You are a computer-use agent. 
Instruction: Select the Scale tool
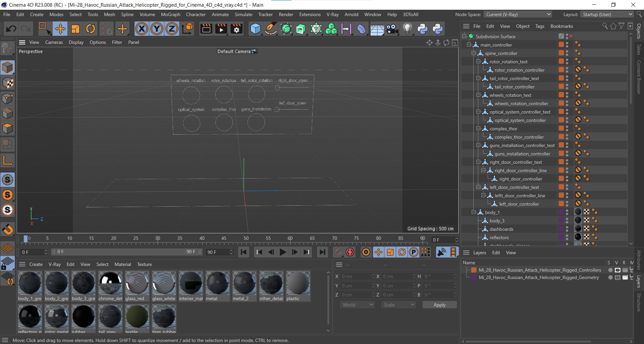click(x=75, y=29)
